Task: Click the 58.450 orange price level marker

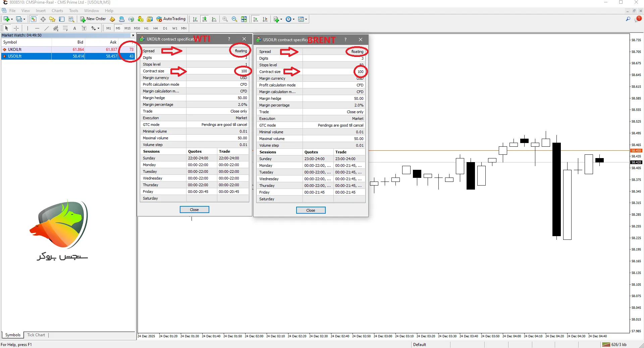Action: 636,151
